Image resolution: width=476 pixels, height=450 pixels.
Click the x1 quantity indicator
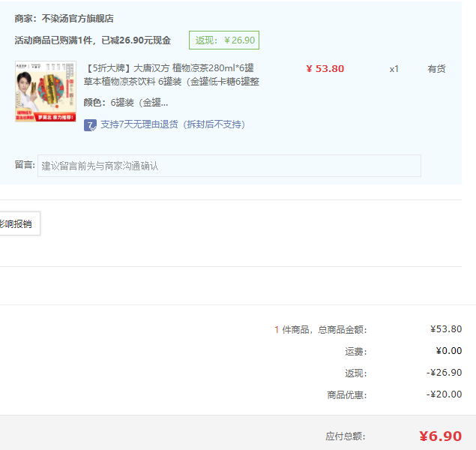(x=394, y=69)
